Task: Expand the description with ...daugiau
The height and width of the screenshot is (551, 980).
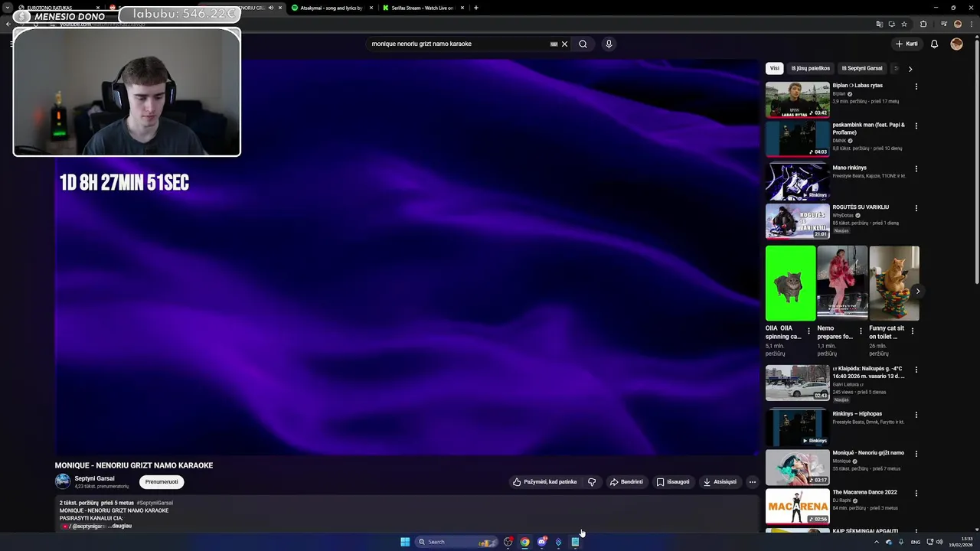Action: (120, 526)
